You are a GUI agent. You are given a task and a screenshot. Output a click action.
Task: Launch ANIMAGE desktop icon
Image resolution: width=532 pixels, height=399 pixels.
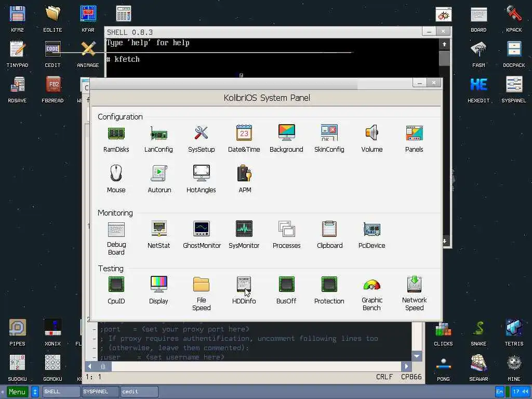click(88, 54)
